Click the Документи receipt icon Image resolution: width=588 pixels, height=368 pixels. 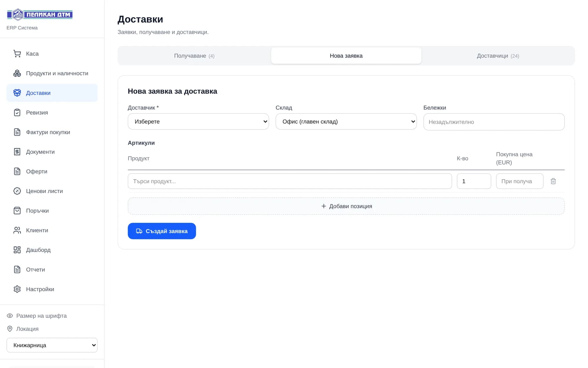17,152
